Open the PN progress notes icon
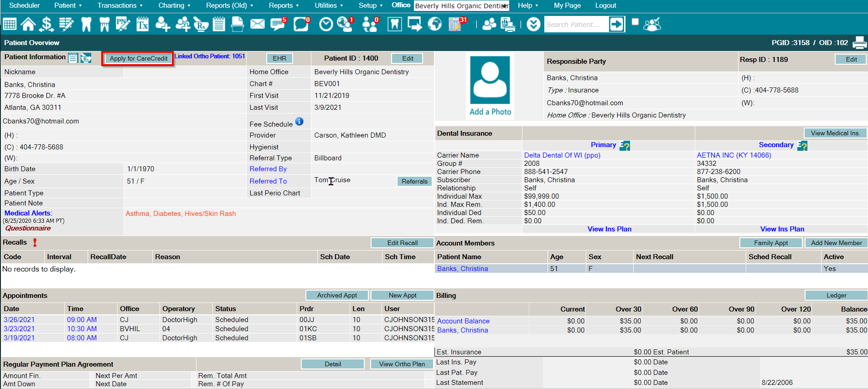This screenshot has width=868, height=389. coord(123,24)
